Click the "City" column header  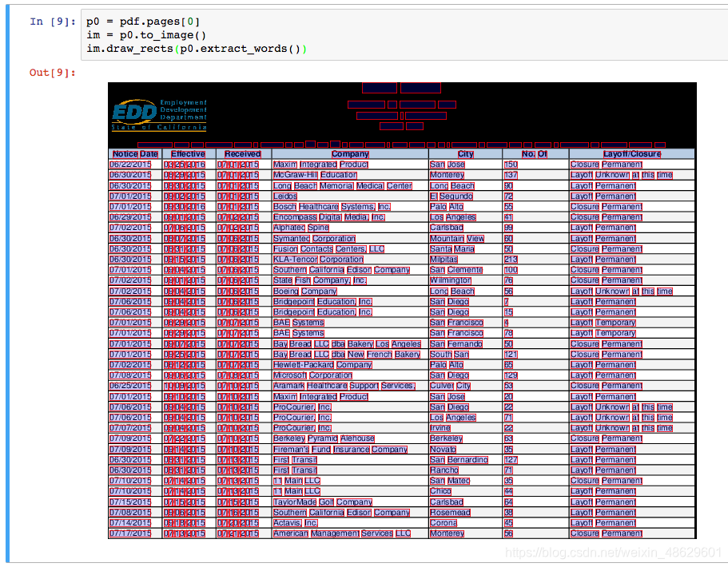465,154
